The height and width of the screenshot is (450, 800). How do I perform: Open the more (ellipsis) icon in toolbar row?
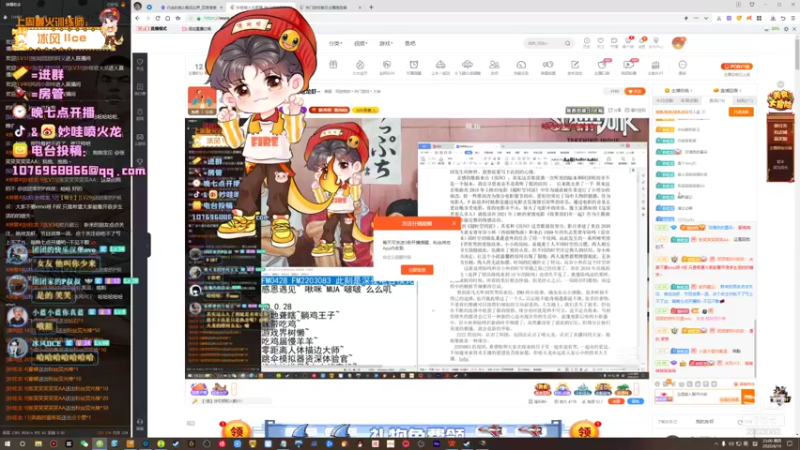(x=683, y=66)
